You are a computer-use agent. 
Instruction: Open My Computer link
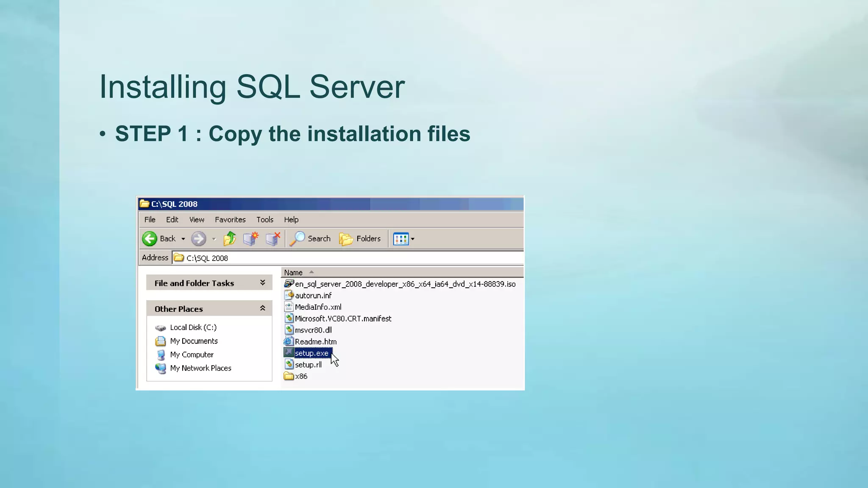pyautogui.click(x=192, y=355)
